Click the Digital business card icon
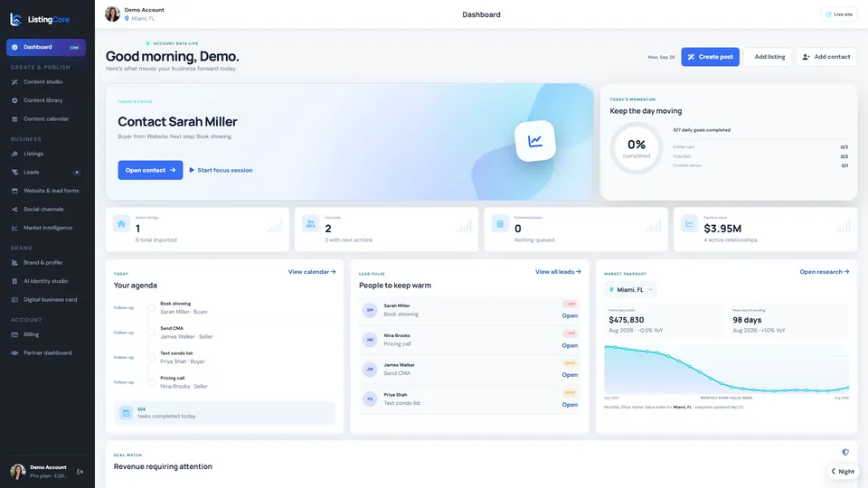This screenshot has height=488, width=868. point(14,300)
